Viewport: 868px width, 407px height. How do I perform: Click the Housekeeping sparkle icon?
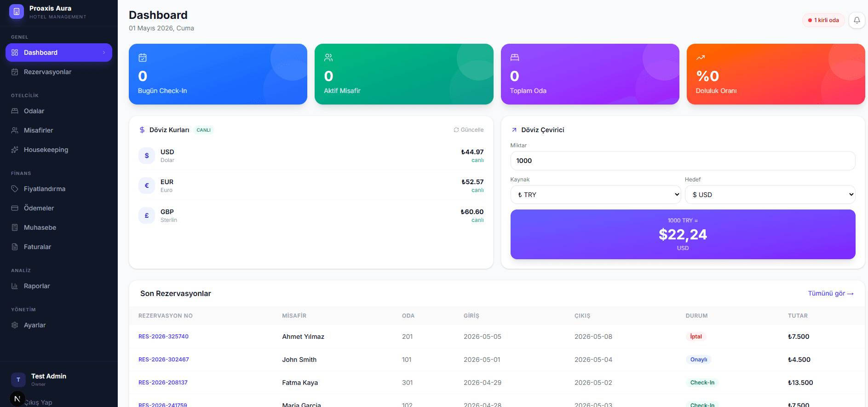pyautogui.click(x=15, y=150)
